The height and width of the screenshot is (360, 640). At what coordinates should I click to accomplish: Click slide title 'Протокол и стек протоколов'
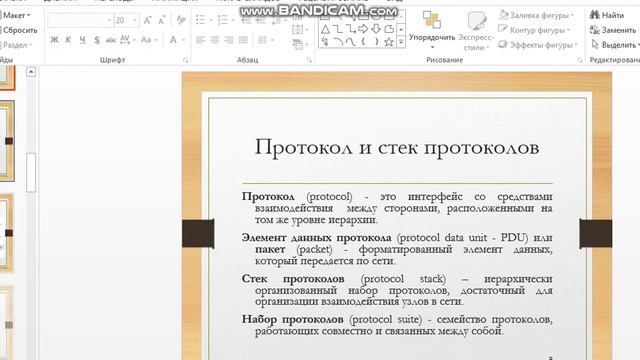[397, 147]
